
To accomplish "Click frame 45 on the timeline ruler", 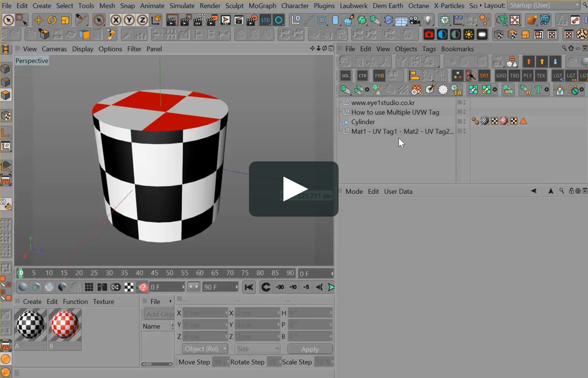I will pos(154,273).
